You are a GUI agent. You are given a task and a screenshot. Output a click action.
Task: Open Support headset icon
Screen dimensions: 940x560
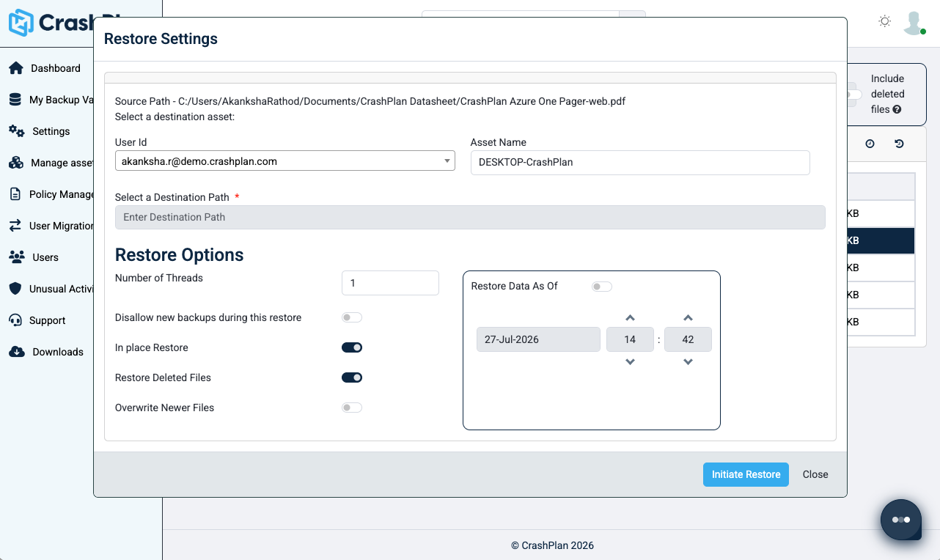click(x=15, y=320)
